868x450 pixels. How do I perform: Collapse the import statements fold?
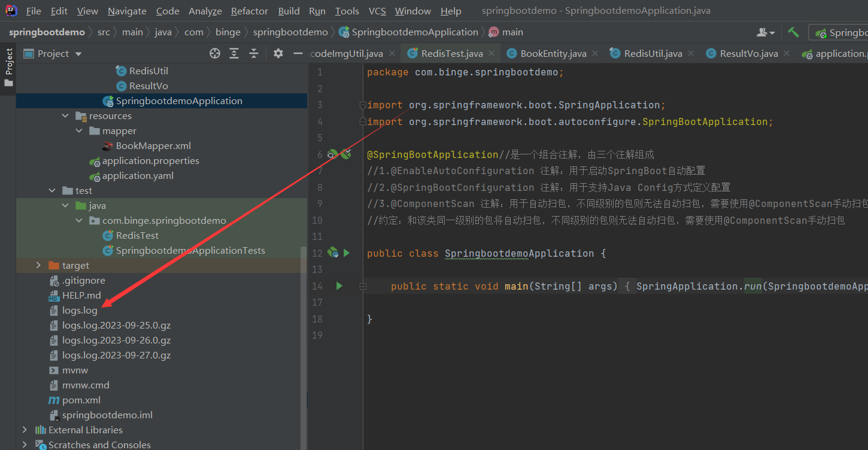click(363, 105)
